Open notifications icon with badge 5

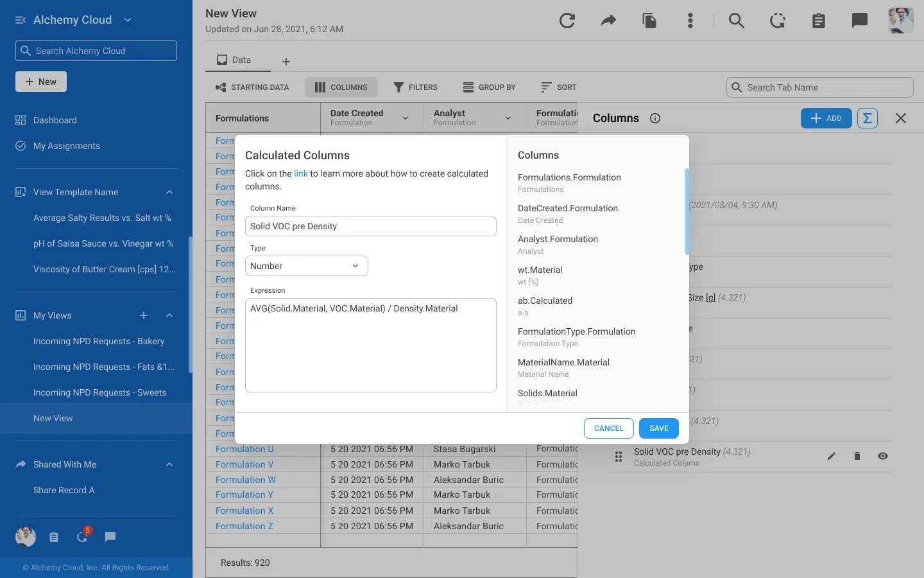[x=82, y=537]
